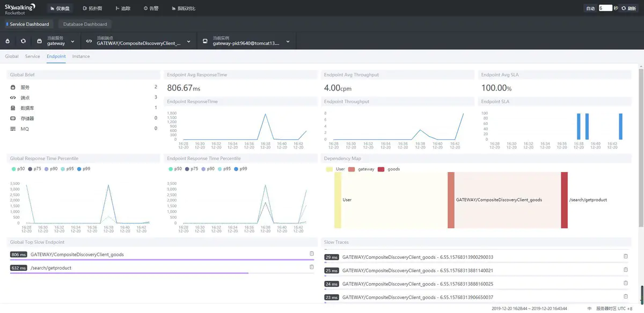
Task: Copy the 29 ms slow trace entry
Action: click(x=625, y=256)
